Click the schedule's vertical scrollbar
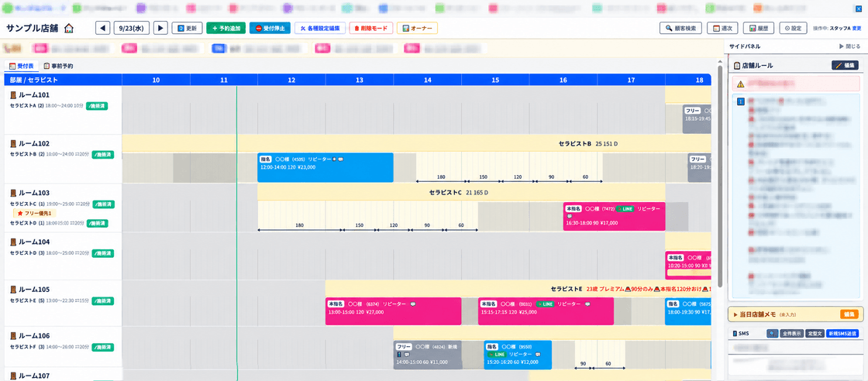Viewport: 868px width, 381px height. 720,176
